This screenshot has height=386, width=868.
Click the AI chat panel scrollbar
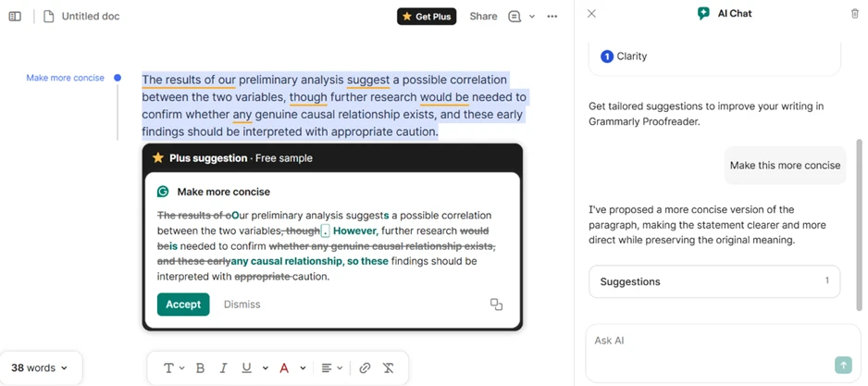(x=859, y=224)
